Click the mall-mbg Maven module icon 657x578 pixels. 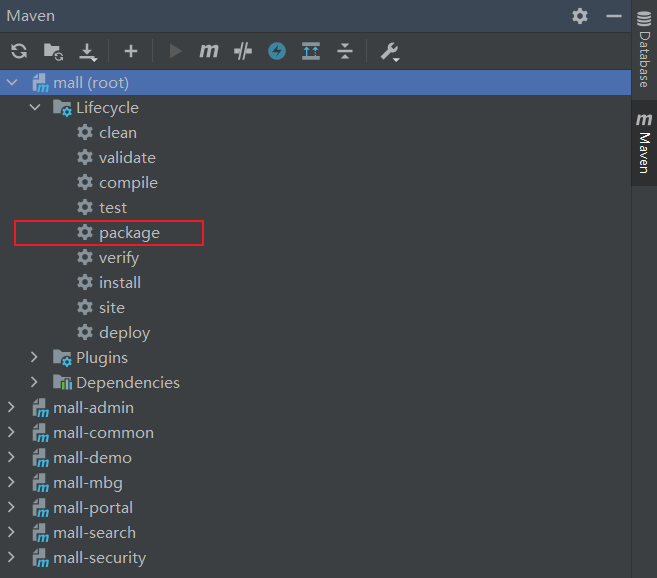41,483
